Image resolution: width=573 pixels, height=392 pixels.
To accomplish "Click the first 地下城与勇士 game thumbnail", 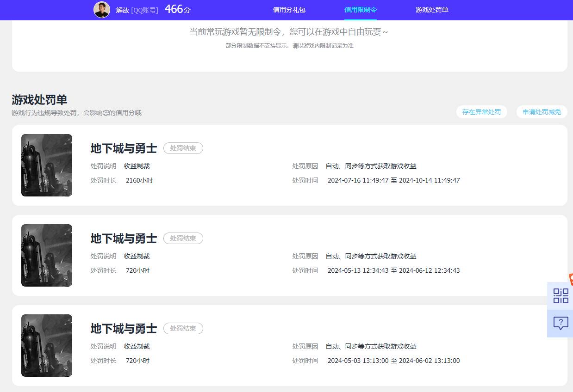I will [x=46, y=165].
